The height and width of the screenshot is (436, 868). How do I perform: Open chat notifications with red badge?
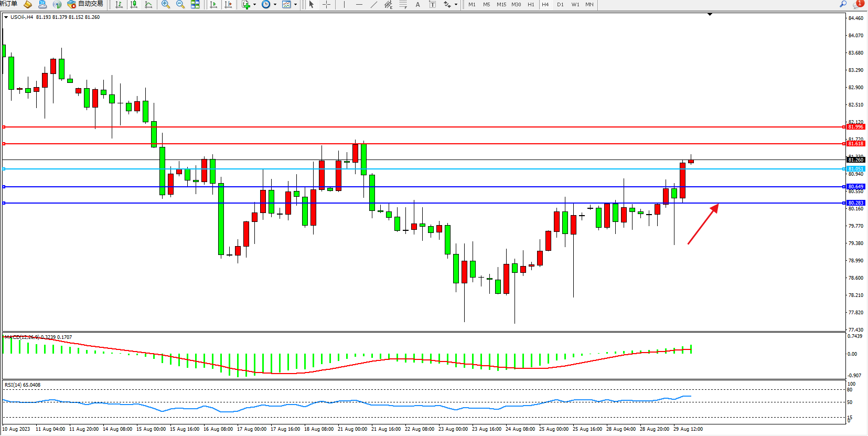coord(858,4)
